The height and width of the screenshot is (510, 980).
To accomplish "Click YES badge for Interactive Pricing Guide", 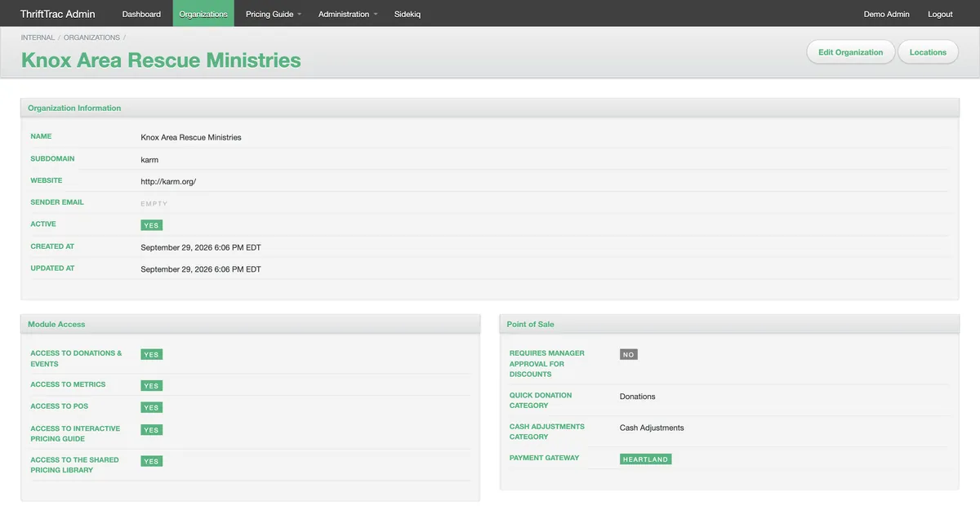I will pyautogui.click(x=151, y=430).
